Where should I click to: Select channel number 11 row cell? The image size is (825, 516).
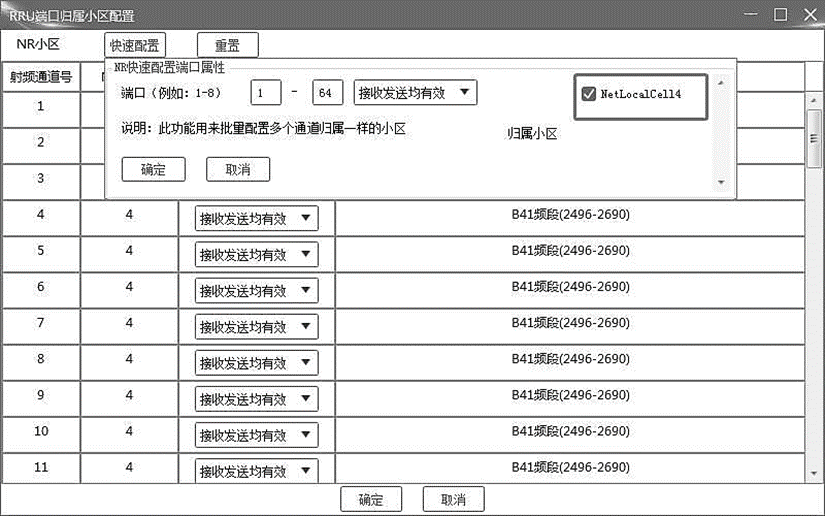point(41,468)
